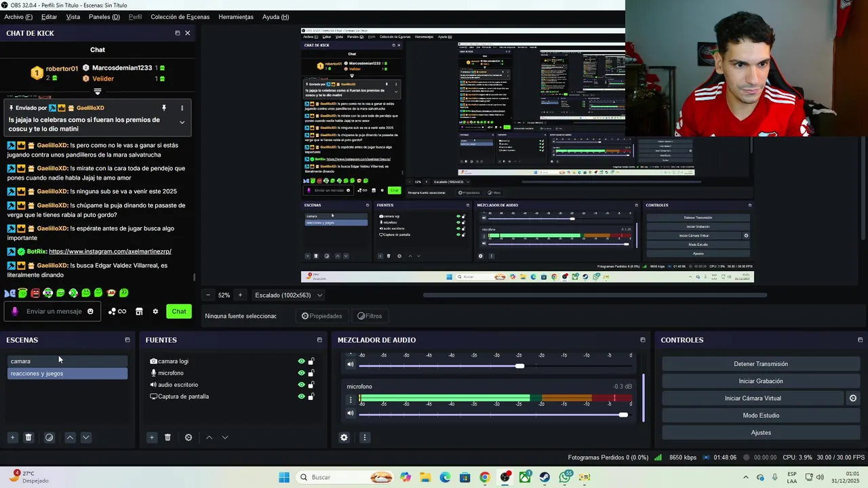Open the Kick chat settings gear
Viewport: 868px width, 488px height.
click(x=155, y=311)
